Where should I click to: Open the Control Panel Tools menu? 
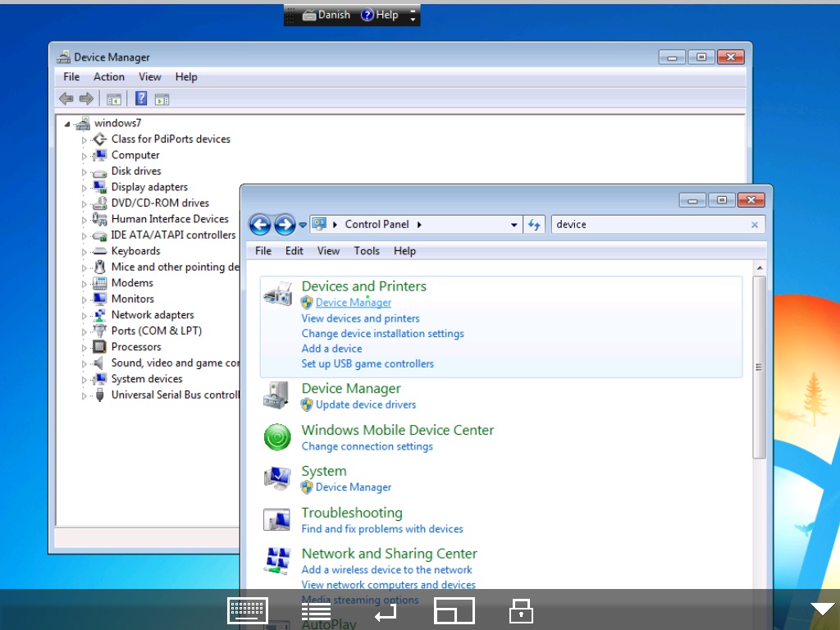tap(367, 251)
